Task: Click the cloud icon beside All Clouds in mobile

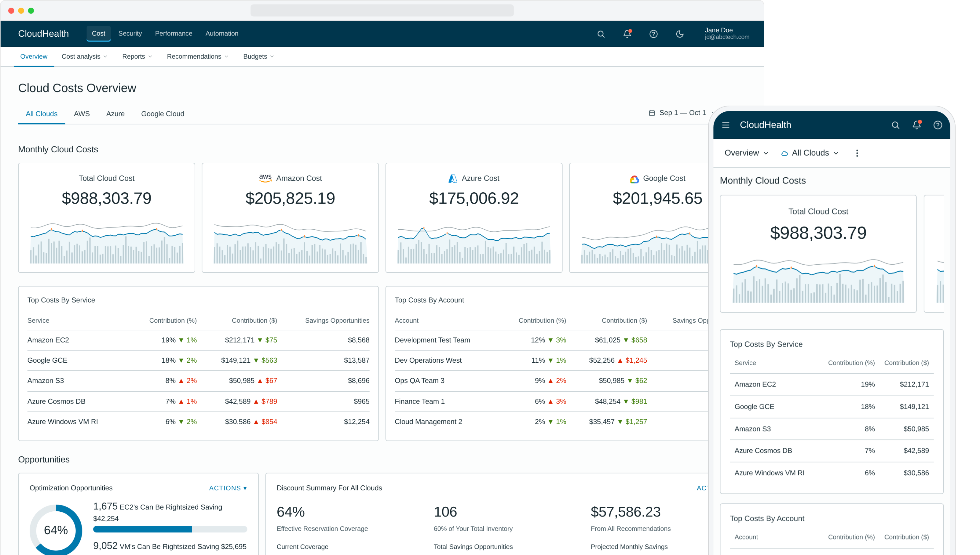Action: [784, 153]
